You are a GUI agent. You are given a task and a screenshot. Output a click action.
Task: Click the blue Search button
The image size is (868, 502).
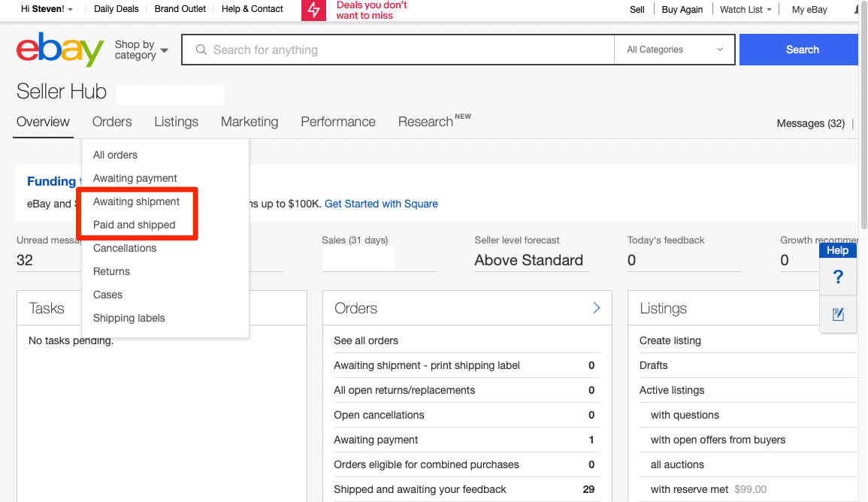[798, 50]
